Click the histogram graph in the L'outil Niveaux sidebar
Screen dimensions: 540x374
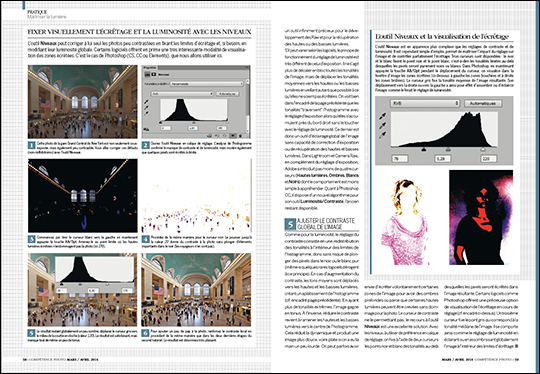[x=444, y=129]
